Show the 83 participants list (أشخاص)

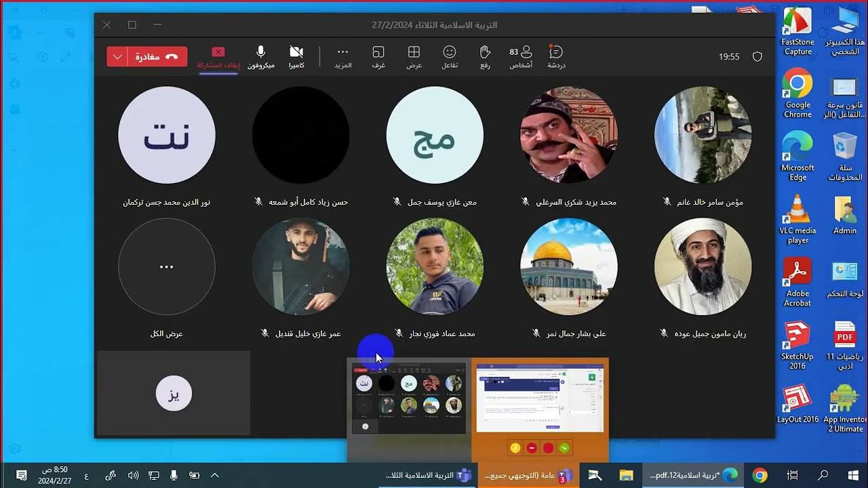tap(521, 57)
